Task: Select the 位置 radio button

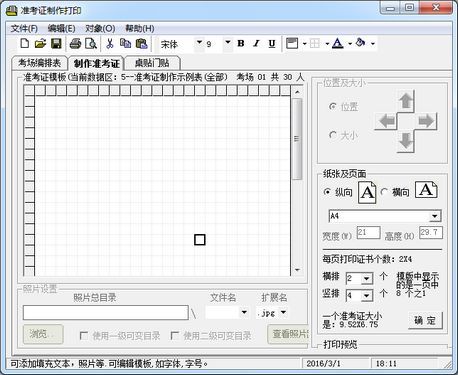Action: point(332,107)
